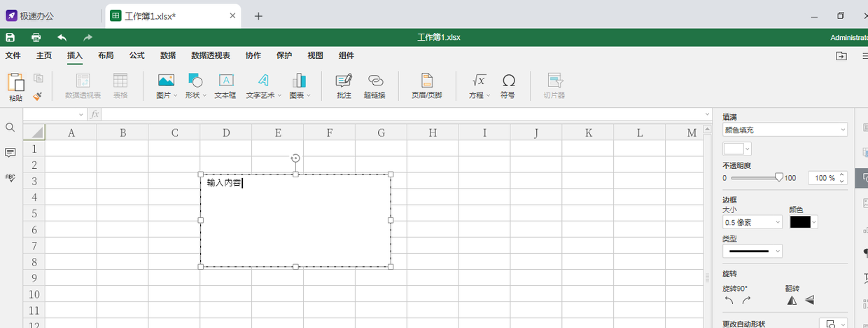Insert a 形状 shape
Screen dimensions: 868x328
tap(195, 86)
